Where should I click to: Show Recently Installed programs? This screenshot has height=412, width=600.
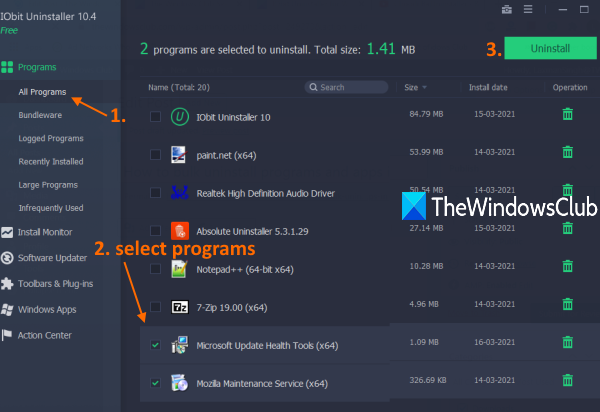point(51,161)
